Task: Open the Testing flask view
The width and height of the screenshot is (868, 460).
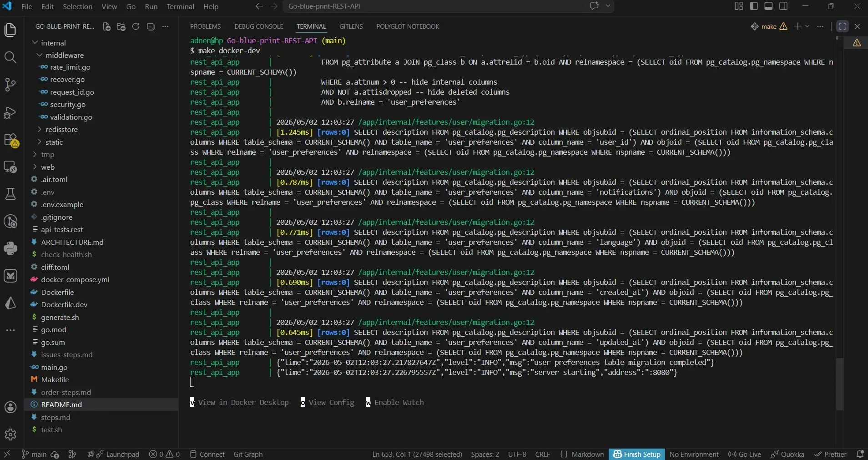Action: (10, 194)
